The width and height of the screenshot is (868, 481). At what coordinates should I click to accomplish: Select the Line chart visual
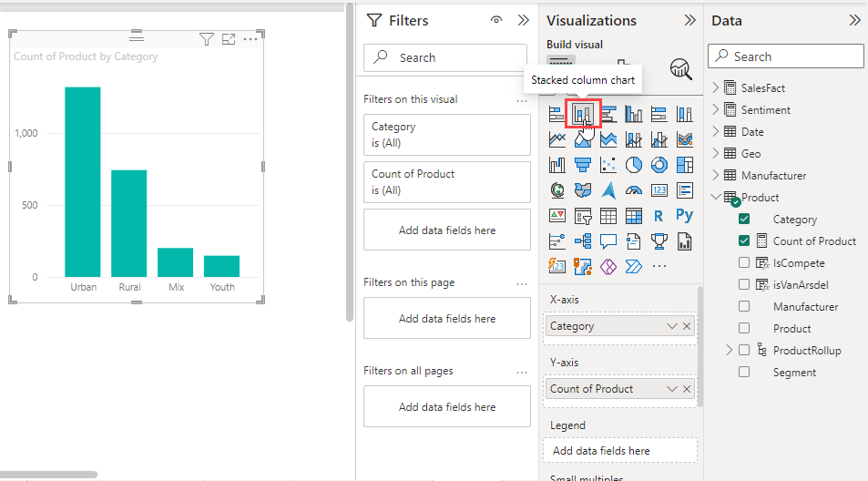coord(557,139)
